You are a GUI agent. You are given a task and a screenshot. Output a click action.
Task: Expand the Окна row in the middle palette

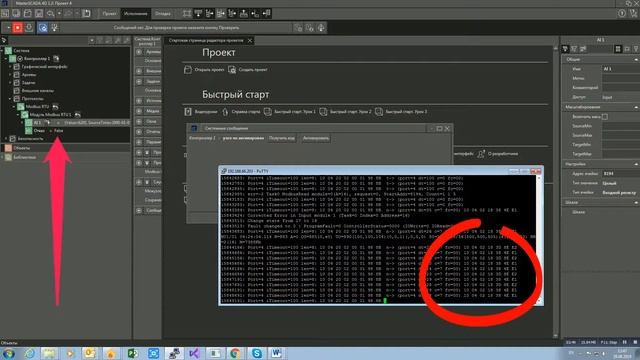click(x=139, y=122)
